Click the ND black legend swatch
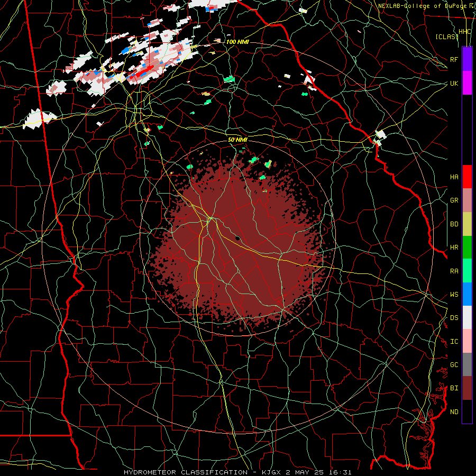Image resolution: width=476 pixels, height=476 pixels. point(467,411)
